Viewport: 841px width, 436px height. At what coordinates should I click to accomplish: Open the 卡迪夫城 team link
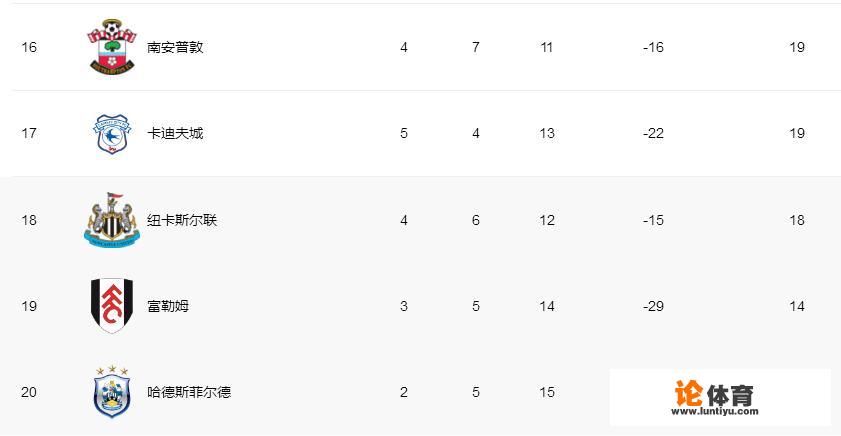(x=175, y=133)
